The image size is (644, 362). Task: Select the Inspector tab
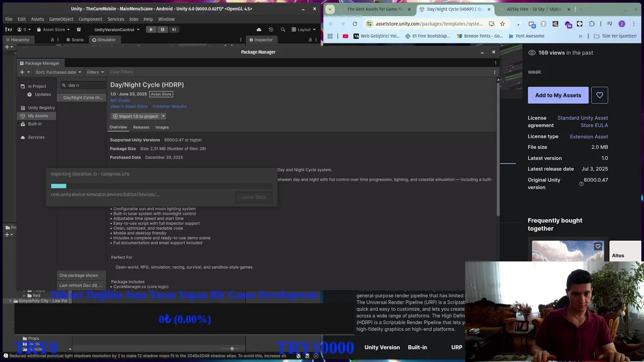tap(261, 40)
